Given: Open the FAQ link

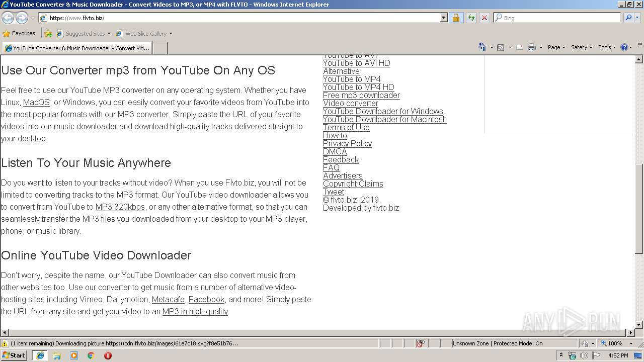Looking at the screenshot, I should (331, 167).
